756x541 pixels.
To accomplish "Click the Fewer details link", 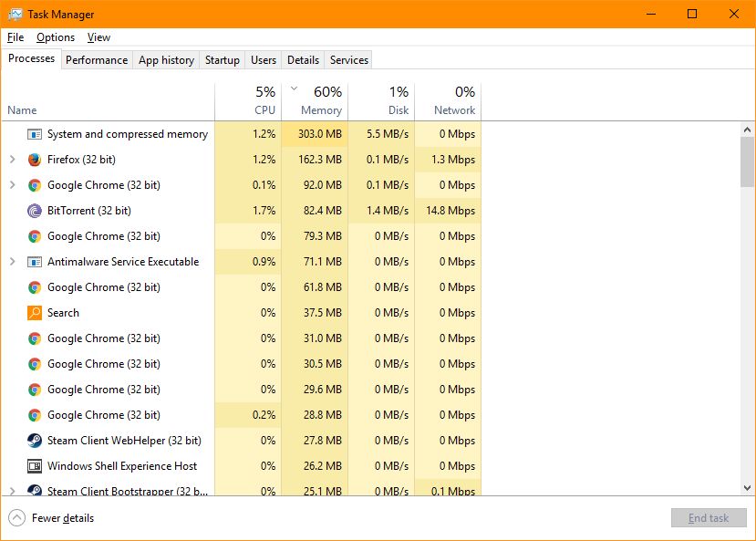I will [63, 518].
